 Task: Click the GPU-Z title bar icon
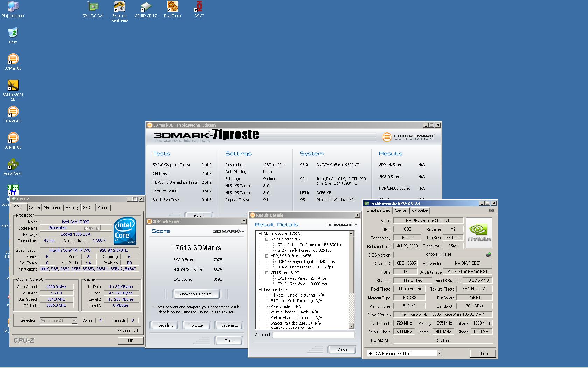click(x=366, y=203)
